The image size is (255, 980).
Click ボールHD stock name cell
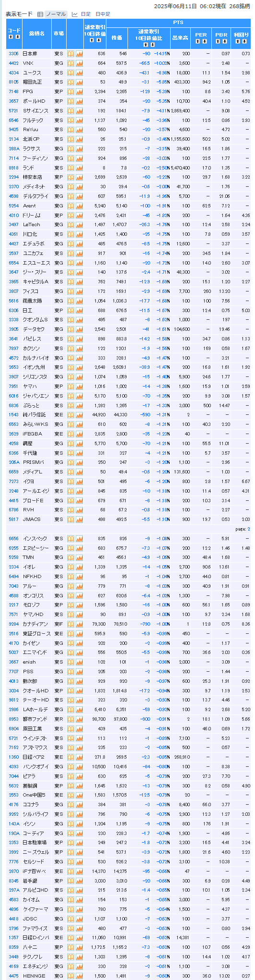(x=36, y=101)
